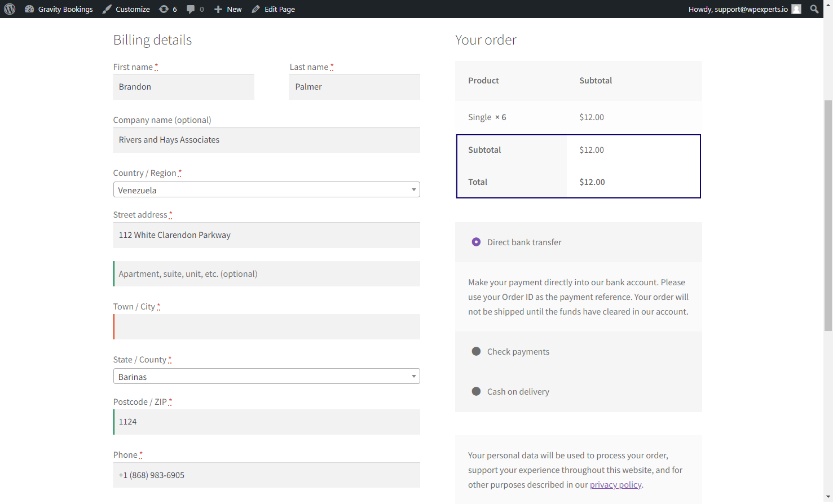Open the Customize menu item
This screenshot has height=504, width=833.
126,9
